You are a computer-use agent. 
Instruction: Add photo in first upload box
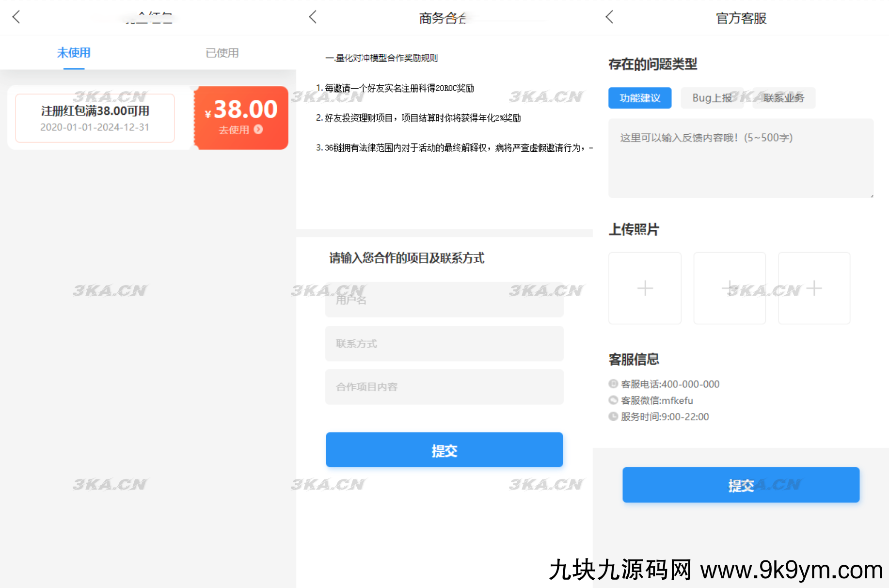(645, 288)
